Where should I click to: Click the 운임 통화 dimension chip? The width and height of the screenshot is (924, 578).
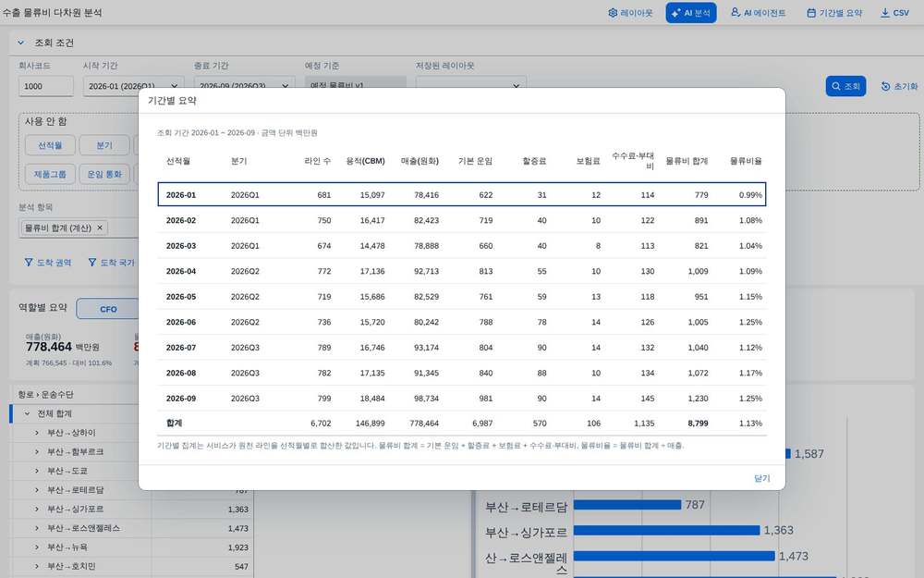click(x=104, y=174)
